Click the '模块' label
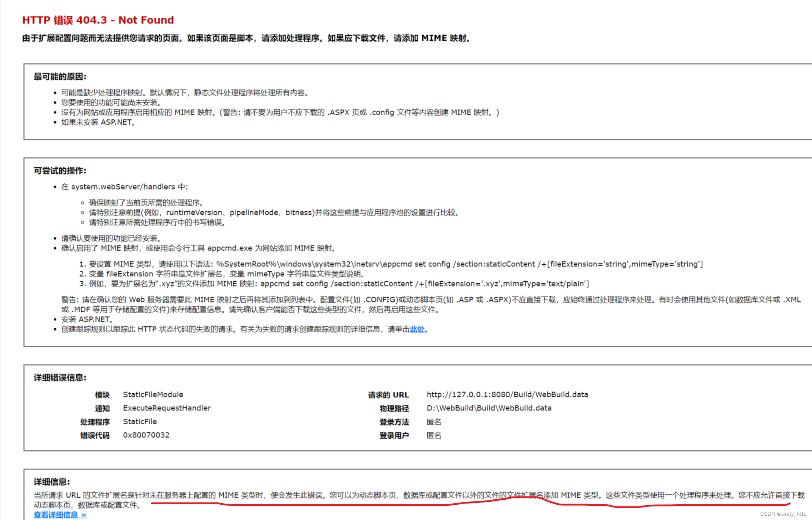 pos(102,395)
